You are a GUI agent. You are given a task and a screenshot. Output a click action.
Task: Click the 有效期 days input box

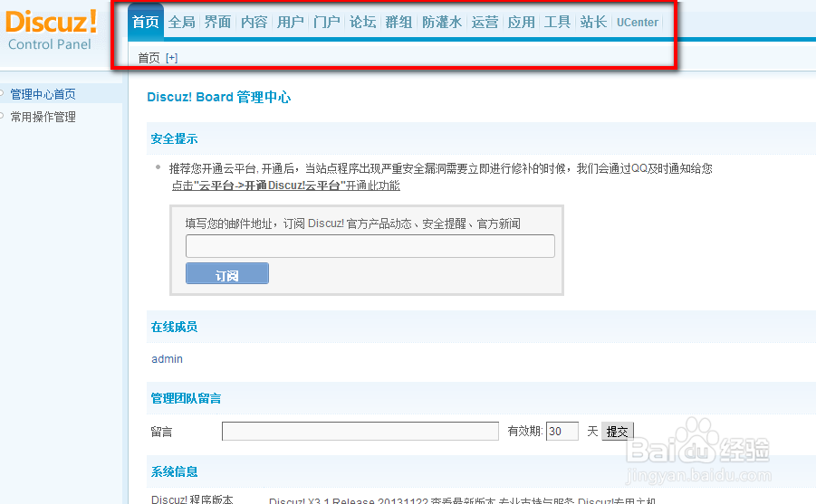tap(562, 432)
